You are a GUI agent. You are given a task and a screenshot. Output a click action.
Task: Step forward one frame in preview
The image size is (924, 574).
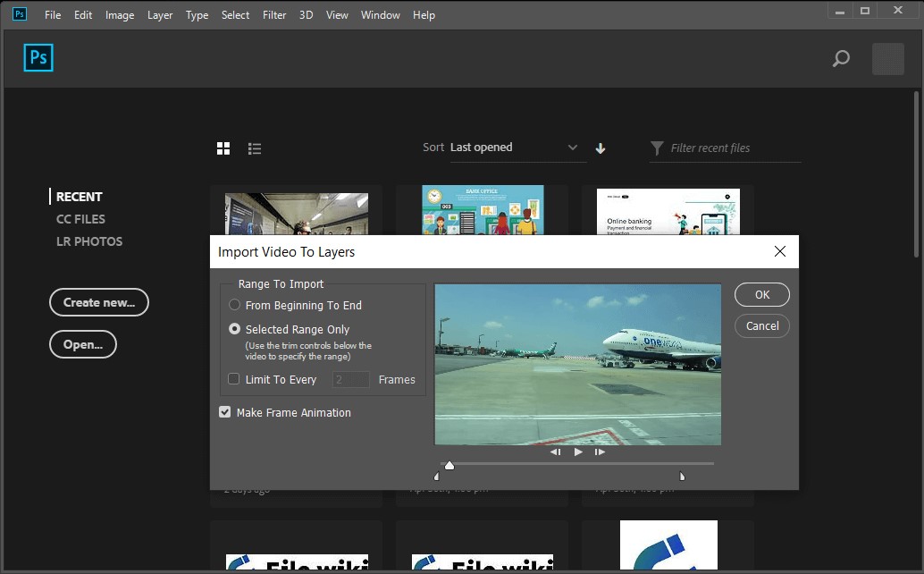[x=600, y=452]
